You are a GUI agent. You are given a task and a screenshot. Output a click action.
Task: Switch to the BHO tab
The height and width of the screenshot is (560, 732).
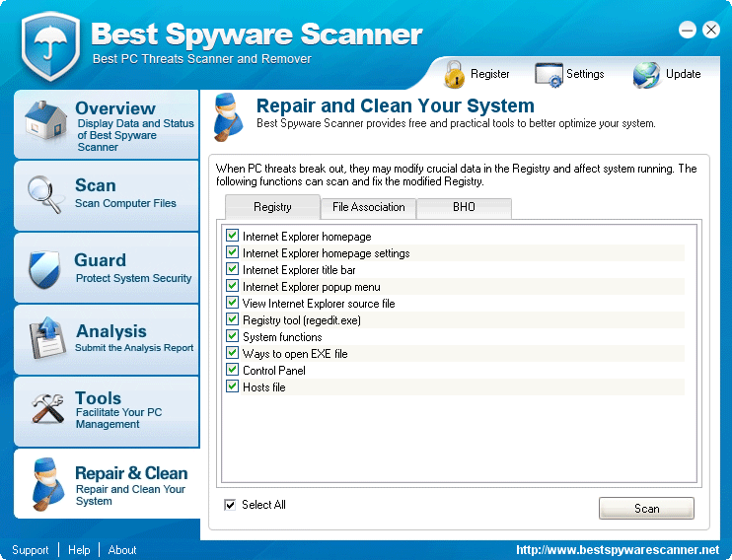click(464, 208)
